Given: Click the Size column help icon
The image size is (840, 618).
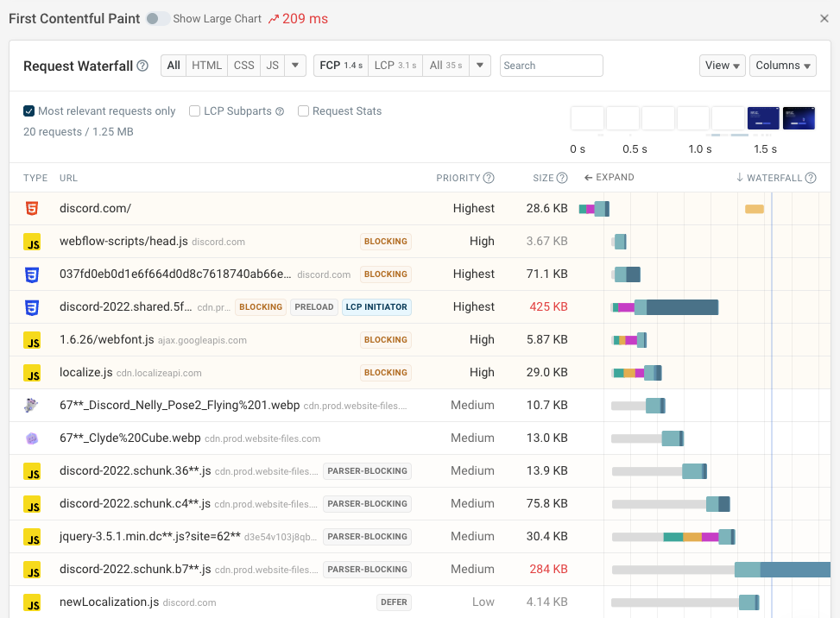Looking at the screenshot, I should (562, 178).
